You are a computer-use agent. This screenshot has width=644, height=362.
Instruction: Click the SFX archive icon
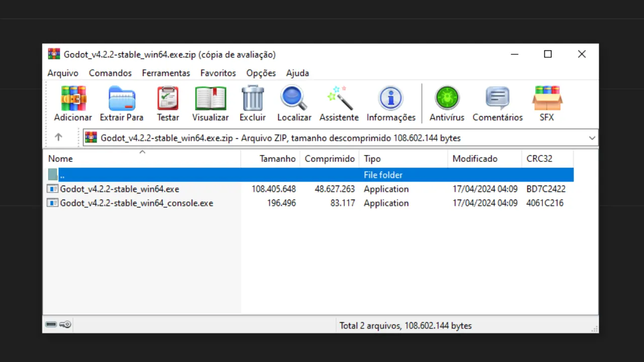pos(547,98)
